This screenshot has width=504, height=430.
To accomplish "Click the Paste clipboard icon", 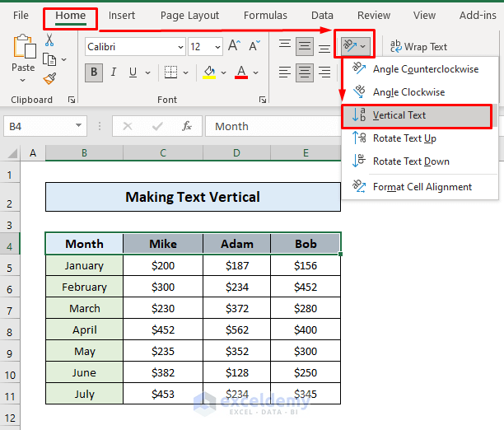I will tap(24, 47).
